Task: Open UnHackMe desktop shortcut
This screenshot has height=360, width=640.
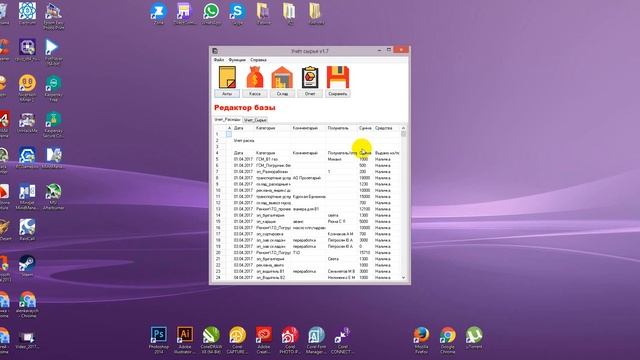Action: (27, 122)
